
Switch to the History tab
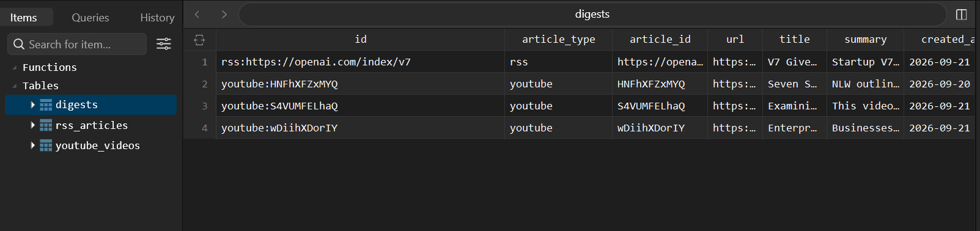157,18
